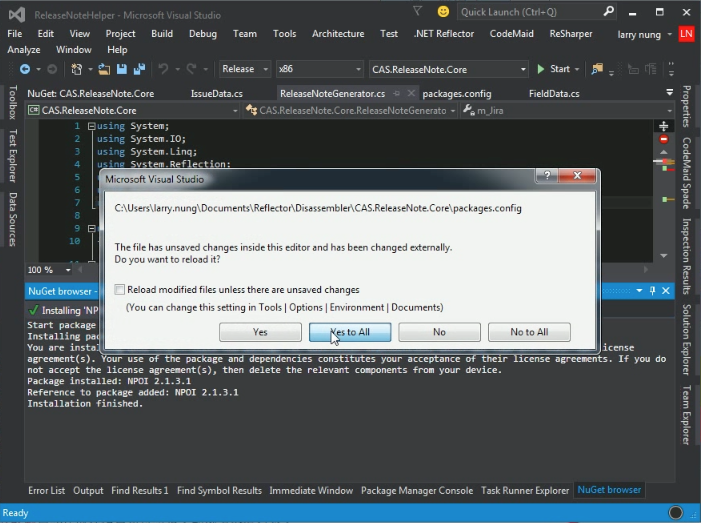701x523 pixels.
Task: Click Yes in the reload dialog
Action: click(260, 332)
